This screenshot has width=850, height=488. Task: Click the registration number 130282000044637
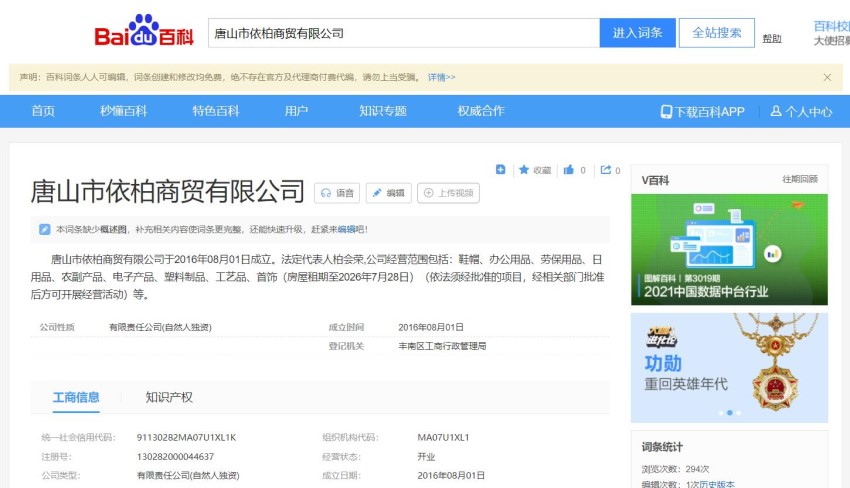coord(175,457)
